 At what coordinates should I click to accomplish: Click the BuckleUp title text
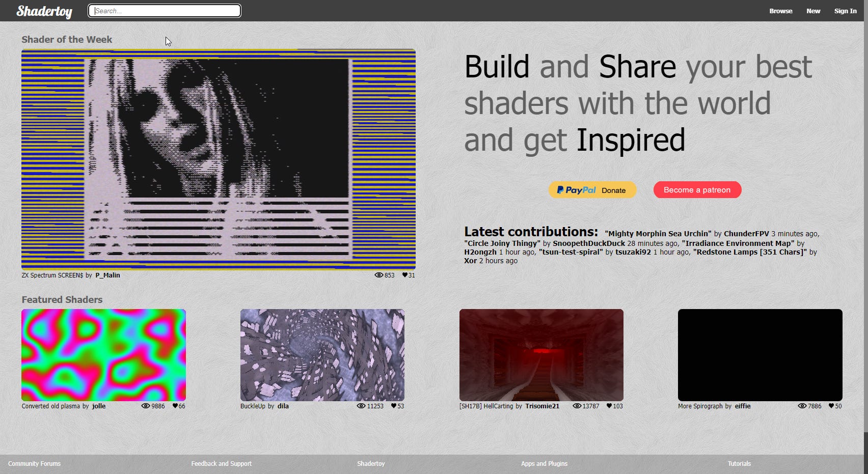[253, 406]
